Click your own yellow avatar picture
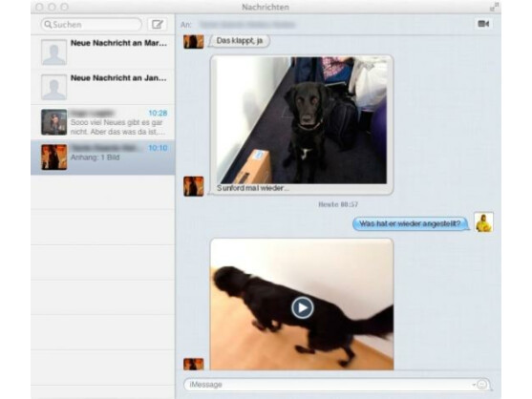The width and height of the screenshot is (532, 399). pyautogui.click(x=483, y=222)
